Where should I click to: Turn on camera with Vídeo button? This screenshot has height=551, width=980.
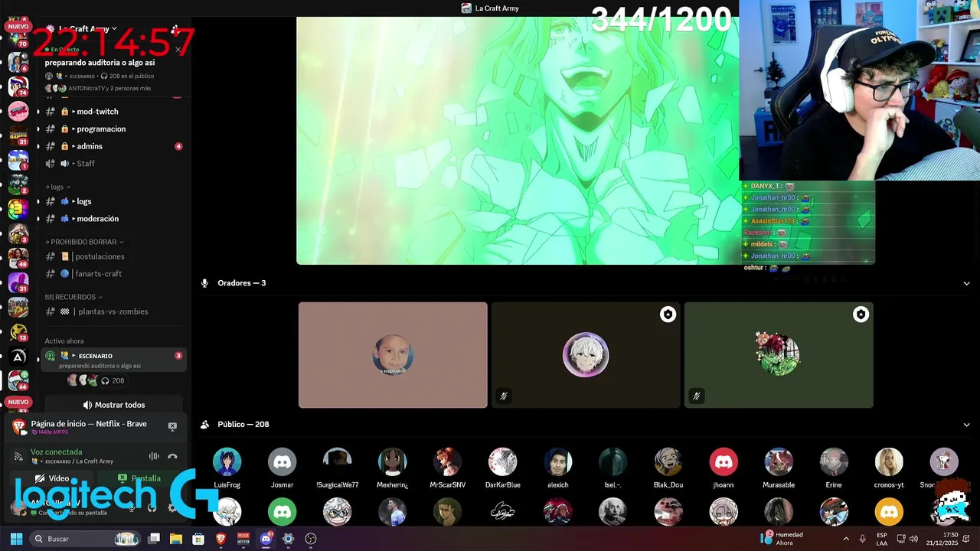tap(52, 478)
